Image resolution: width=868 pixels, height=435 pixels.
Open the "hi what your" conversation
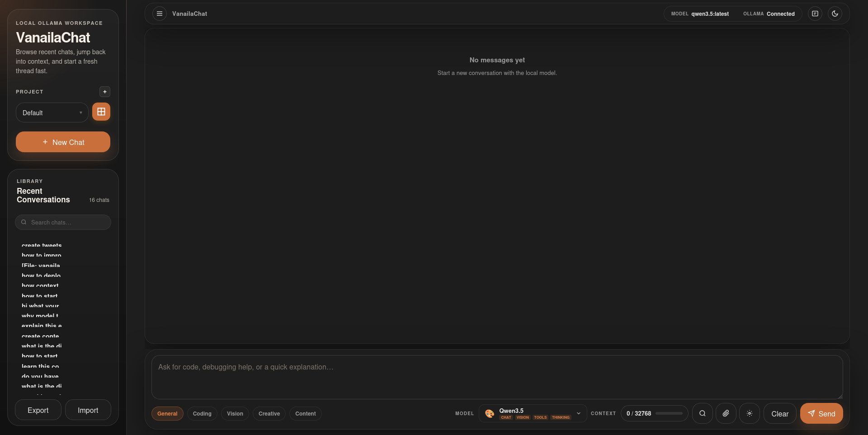[x=40, y=306]
